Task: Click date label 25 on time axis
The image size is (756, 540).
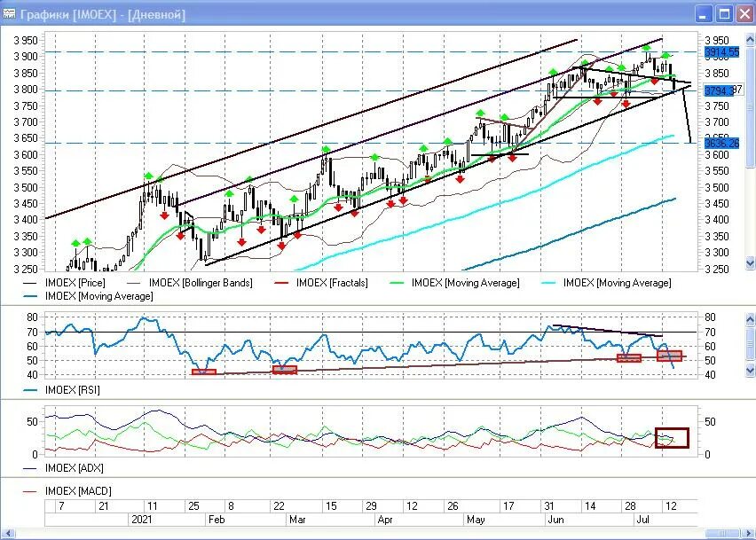Action: 193,506
